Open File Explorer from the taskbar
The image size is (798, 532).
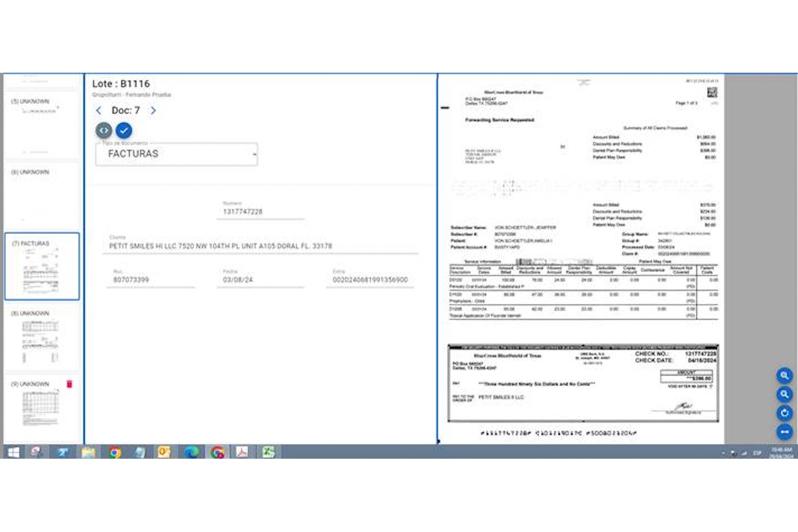click(x=88, y=452)
